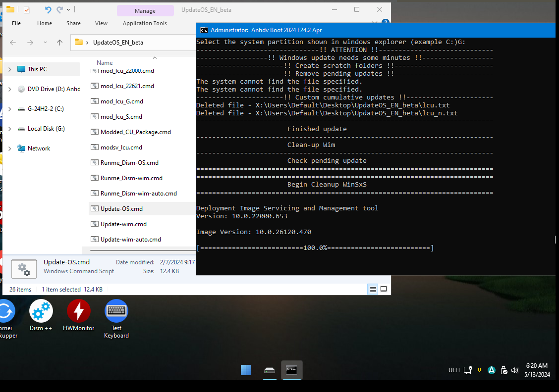Image resolution: width=559 pixels, height=392 pixels.
Task: Open the HWMonitor desktop shortcut
Action: (78, 315)
